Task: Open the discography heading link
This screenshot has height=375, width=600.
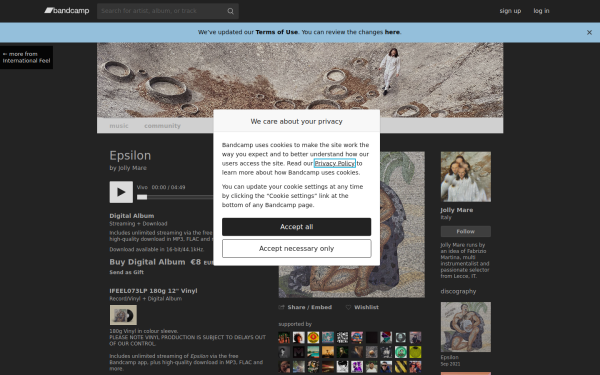Action: pyautogui.click(x=458, y=292)
